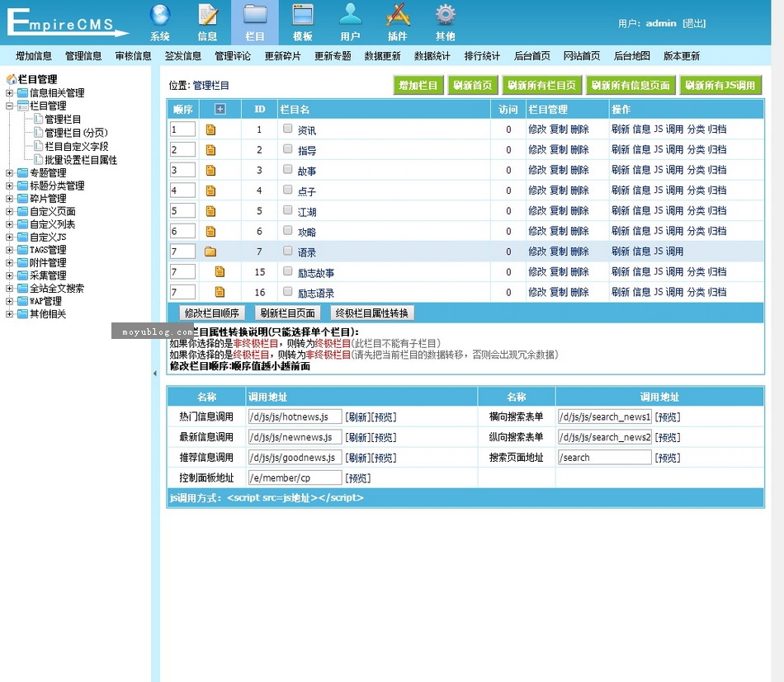The image size is (784, 682).
Task: Click the EmpireCMS logo
Action: coord(68,22)
